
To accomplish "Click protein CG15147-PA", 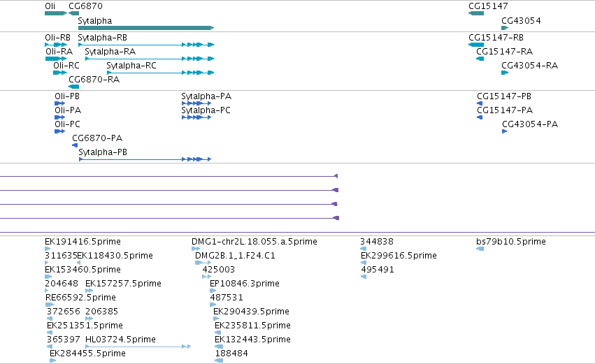I will pos(480,117).
